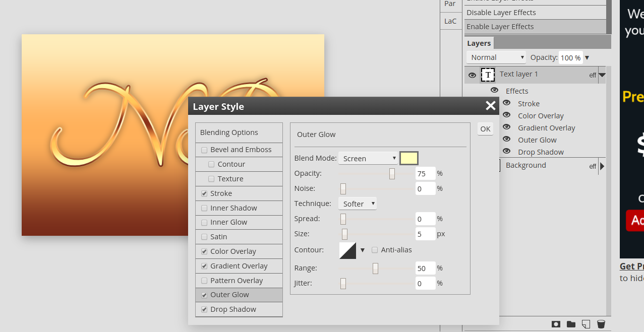
Task: Click the eff badge on Background layer
Action: click(593, 166)
